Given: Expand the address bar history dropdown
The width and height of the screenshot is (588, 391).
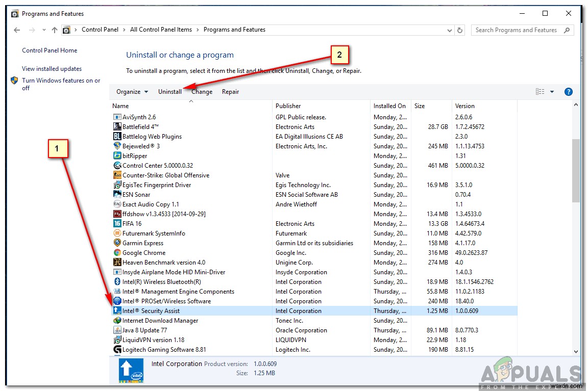Looking at the screenshot, I should (449, 30).
